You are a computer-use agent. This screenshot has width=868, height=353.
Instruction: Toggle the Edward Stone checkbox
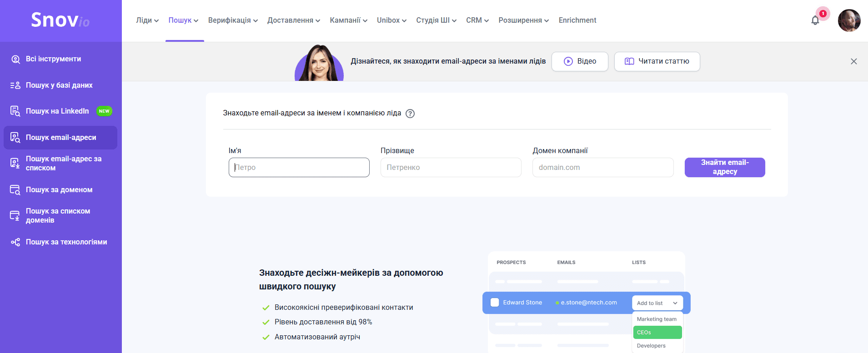[495, 303]
